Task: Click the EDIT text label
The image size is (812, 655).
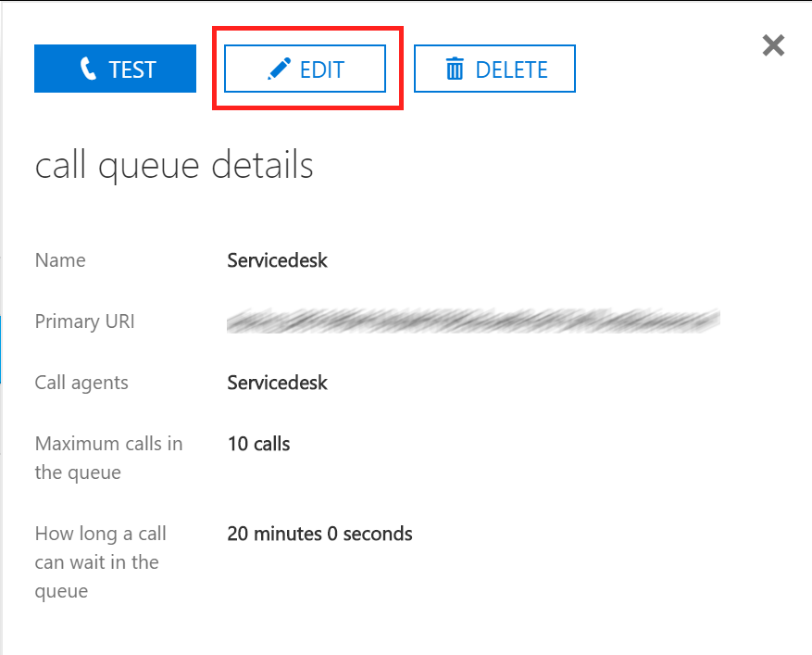Action: click(322, 69)
